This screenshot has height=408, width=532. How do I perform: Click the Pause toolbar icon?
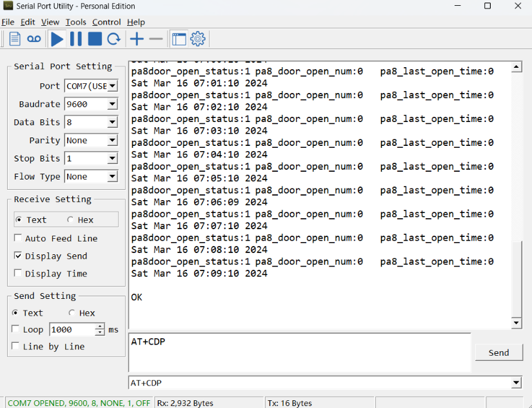pos(75,39)
